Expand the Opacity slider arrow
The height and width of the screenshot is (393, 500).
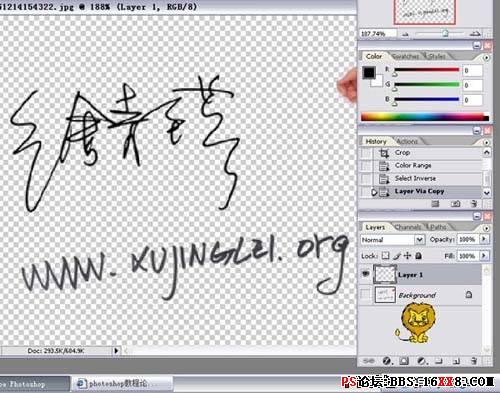pos(484,239)
